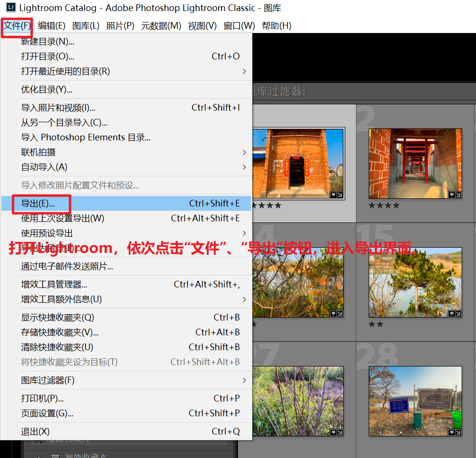Viewport: 476px width, 458px height.
Task: Open the 编辑(E) menu
Action: (52, 26)
